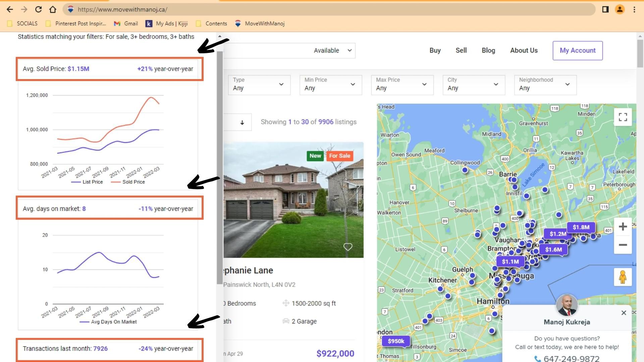This screenshot has height=362, width=644.
Task: Click the browser reload icon
Action: 38,9
